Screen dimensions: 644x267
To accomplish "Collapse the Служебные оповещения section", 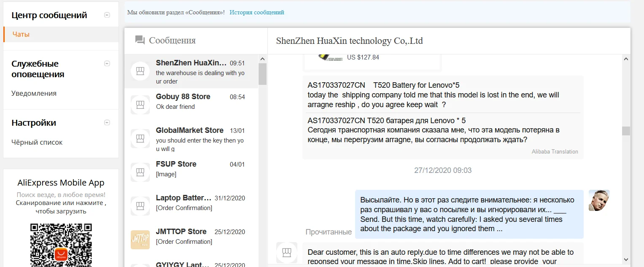I will tap(107, 64).
